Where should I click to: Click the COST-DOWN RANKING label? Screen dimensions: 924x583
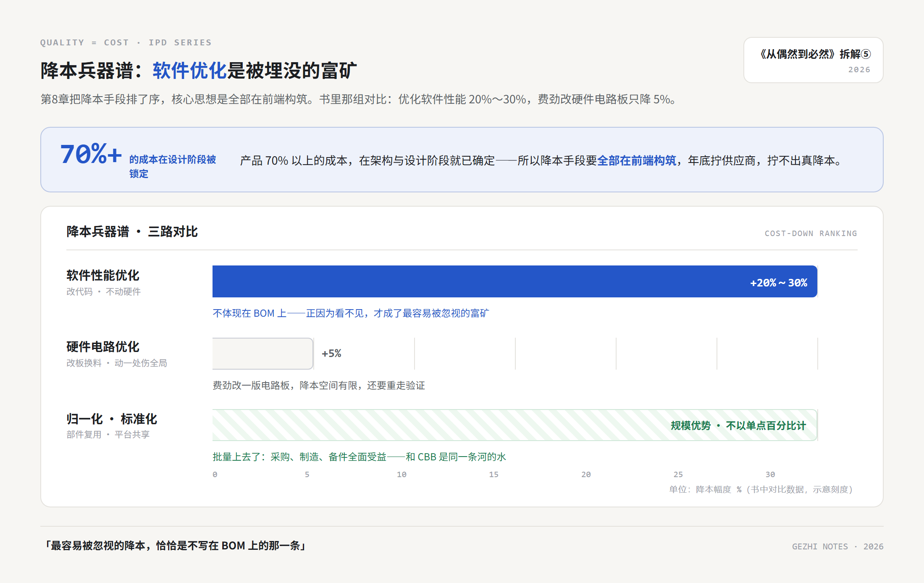click(x=811, y=234)
